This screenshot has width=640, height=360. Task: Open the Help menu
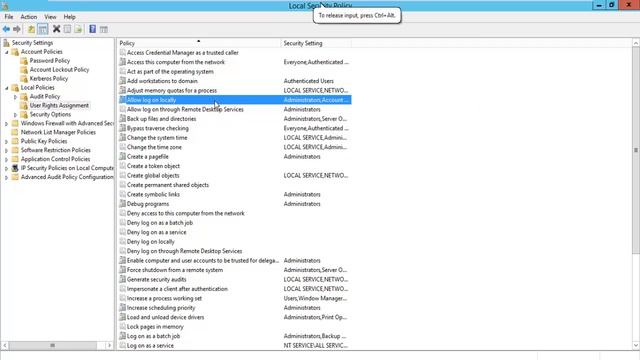tap(69, 17)
